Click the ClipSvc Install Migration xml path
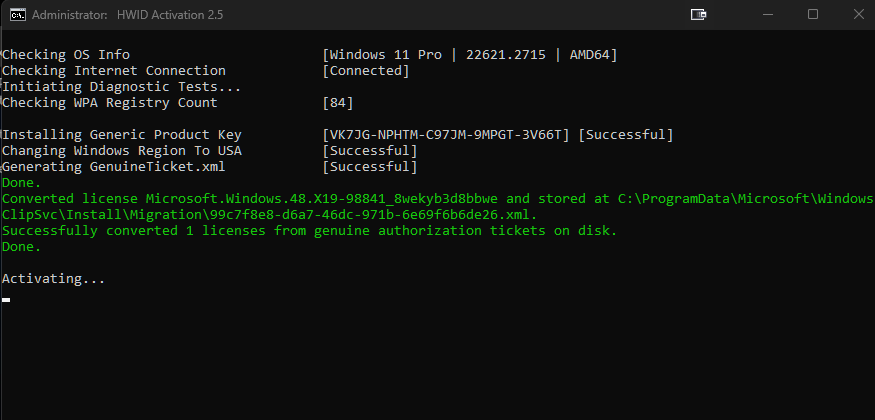 coord(270,215)
